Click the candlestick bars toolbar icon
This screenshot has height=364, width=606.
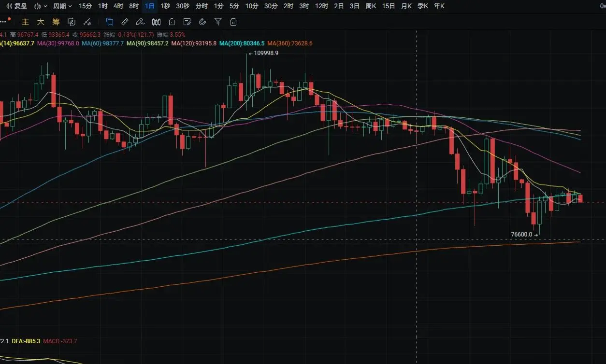156,22
